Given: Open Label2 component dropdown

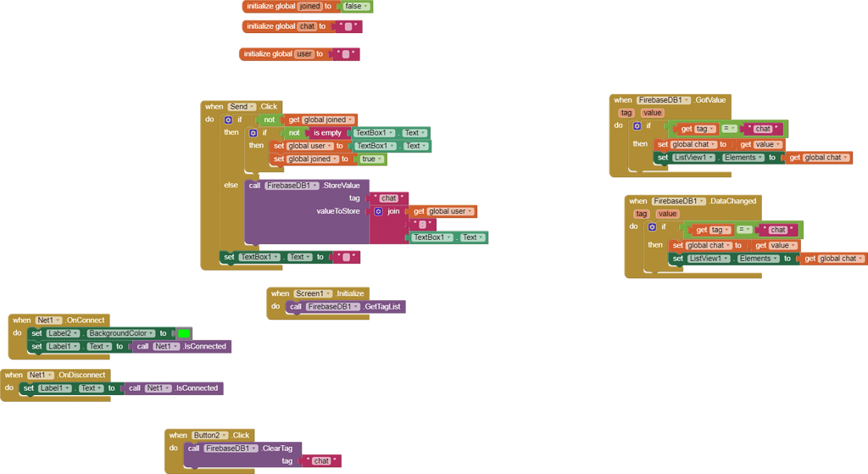Looking at the screenshot, I should pyautogui.click(x=63, y=333).
